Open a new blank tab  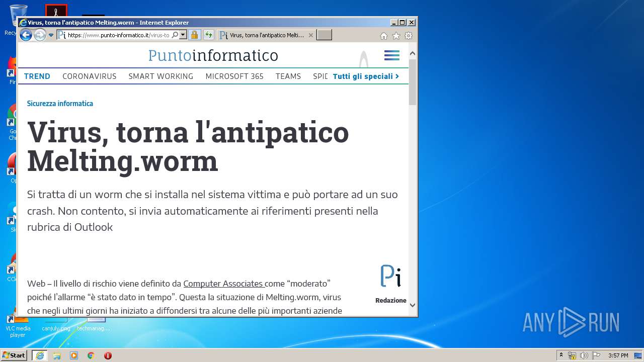pyautogui.click(x=325, y=35)
